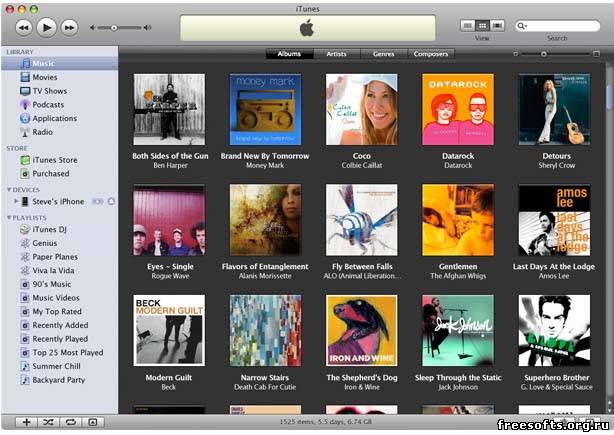Screen dimensions: 614x435
Task: Click into the Search field
Action: (x=558, y=26)
